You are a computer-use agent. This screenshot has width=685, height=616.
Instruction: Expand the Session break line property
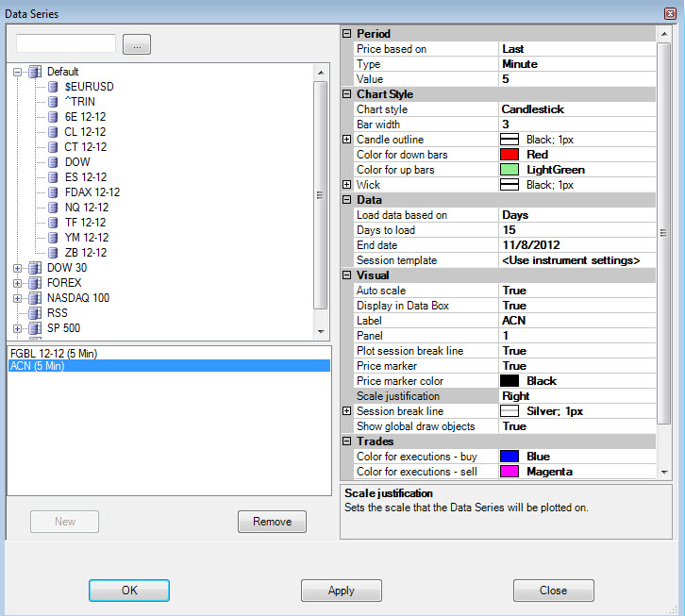coord(347,411)
